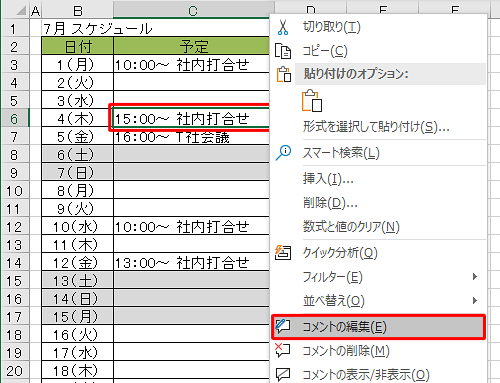Click the 予定 header cell
Image resolution: width=500 pixels, height=383 pixels.
pos(192,46)
